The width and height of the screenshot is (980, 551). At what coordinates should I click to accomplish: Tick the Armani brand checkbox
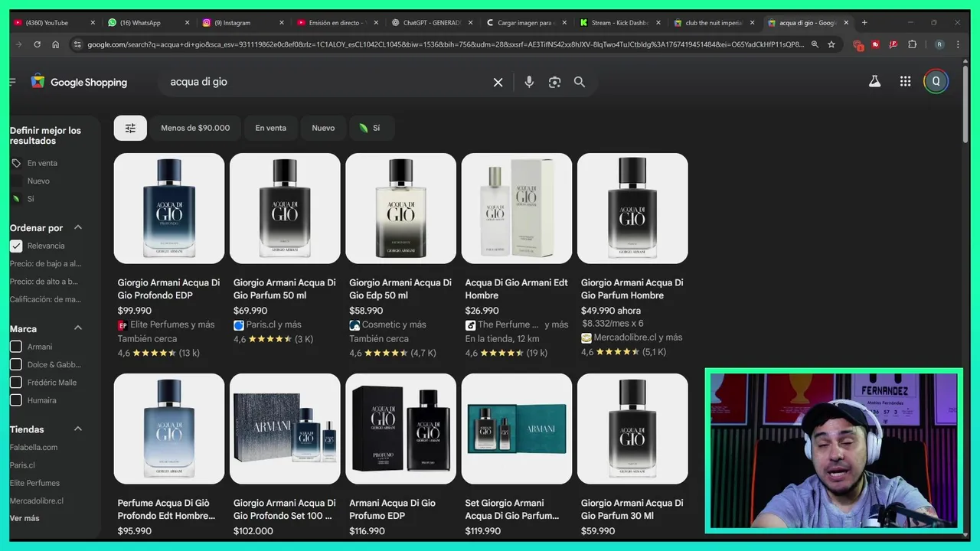tap(16, 347)
